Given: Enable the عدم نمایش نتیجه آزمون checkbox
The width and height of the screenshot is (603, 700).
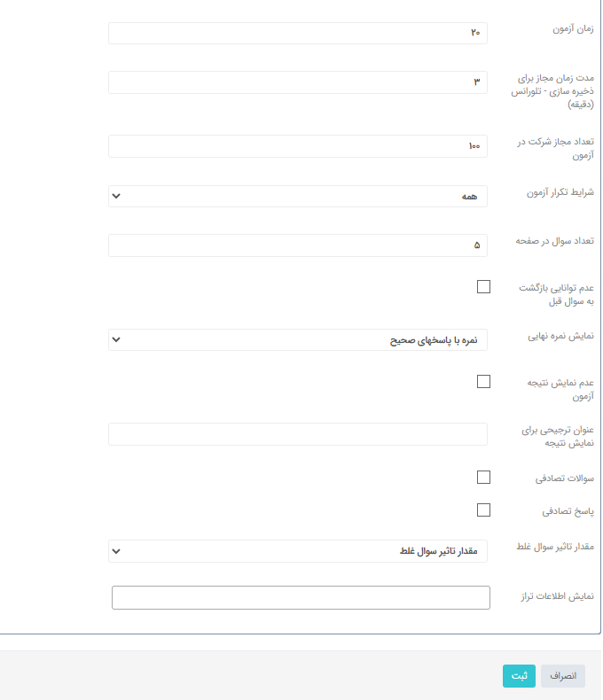Looking at the screenshot, I should click(483, 382).
